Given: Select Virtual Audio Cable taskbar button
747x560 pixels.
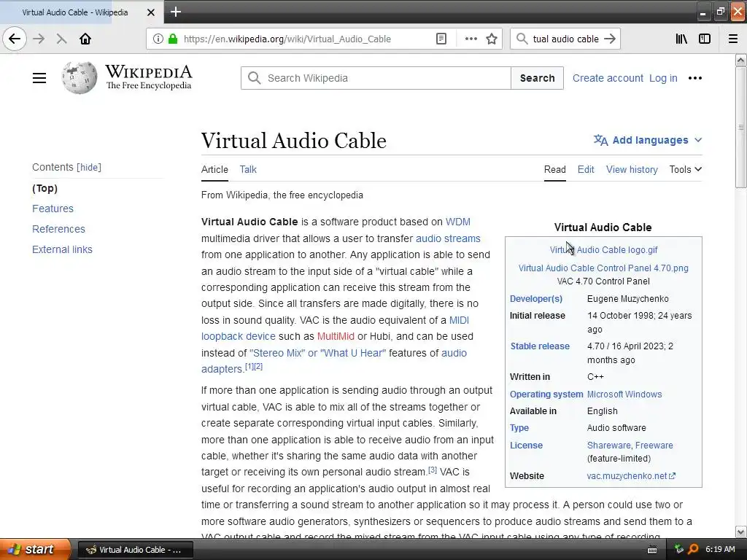Looking at the screenshot, I should (x=135, y=550).
